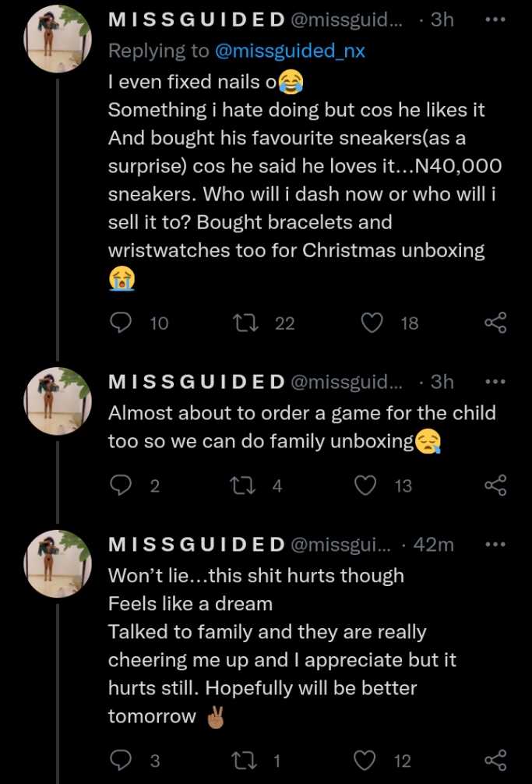This screenshot has width=532, height=784.
Task: Click the avatar on the first tweet
Action: tap(58, 37)
